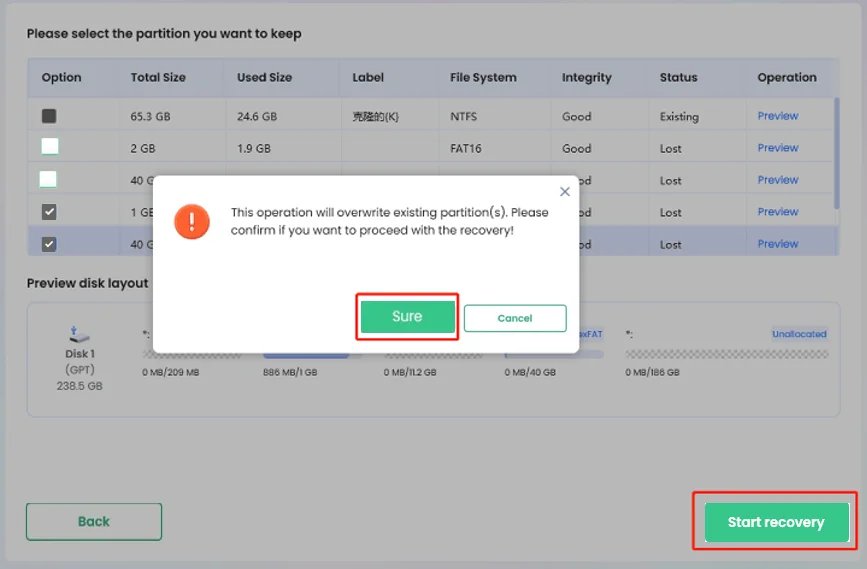Click the File System column header

coord(483,78)
